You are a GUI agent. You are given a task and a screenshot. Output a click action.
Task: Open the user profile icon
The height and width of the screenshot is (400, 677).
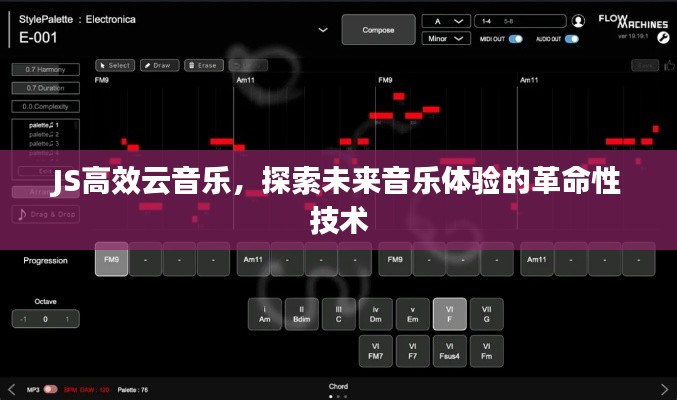578,20
